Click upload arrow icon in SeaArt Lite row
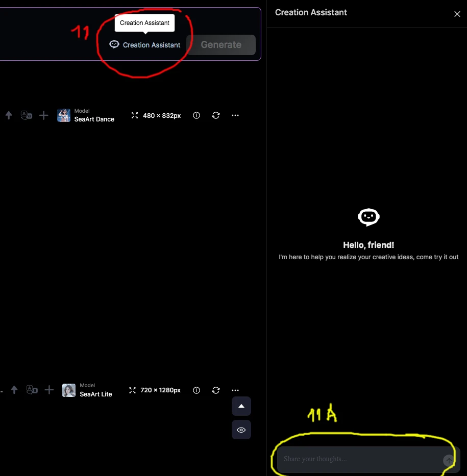Image resolution: width=467 pixels, height=476 pixels. point(14,390)
